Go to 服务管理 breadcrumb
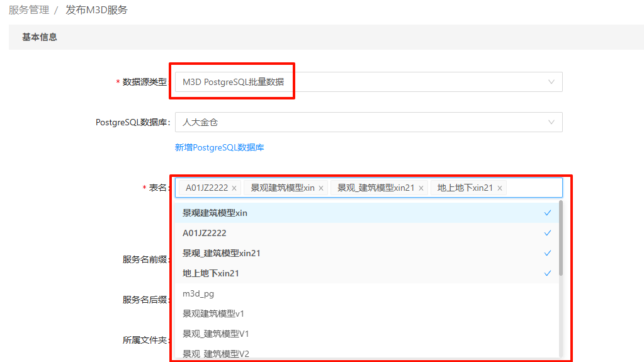 pyautogui.click(x=29, y=10)
